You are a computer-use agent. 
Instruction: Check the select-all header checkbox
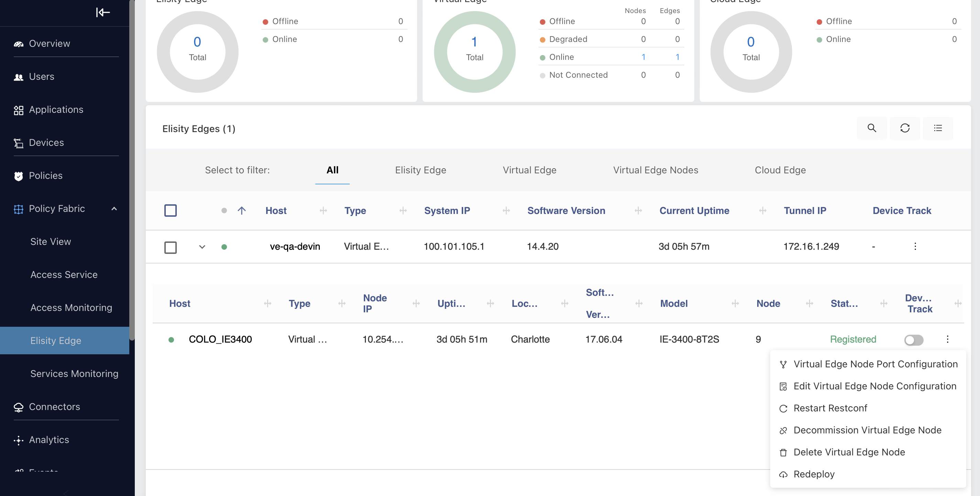[171, 211]
